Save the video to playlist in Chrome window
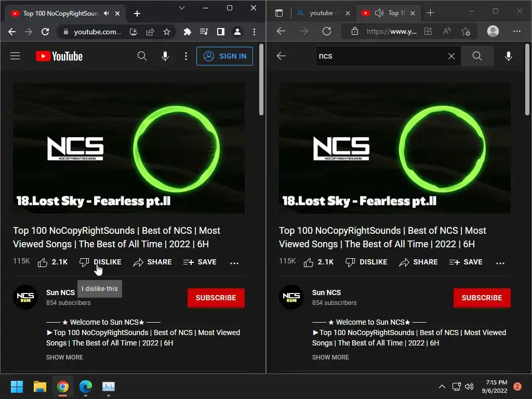Viewport: 532px width, 399px height. (x=200, y=262)
